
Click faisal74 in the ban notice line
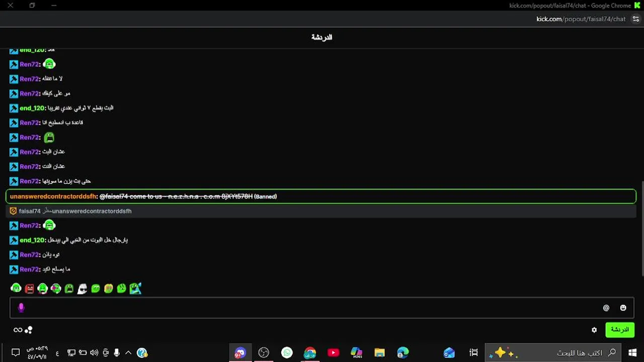[x=30, y=211]
